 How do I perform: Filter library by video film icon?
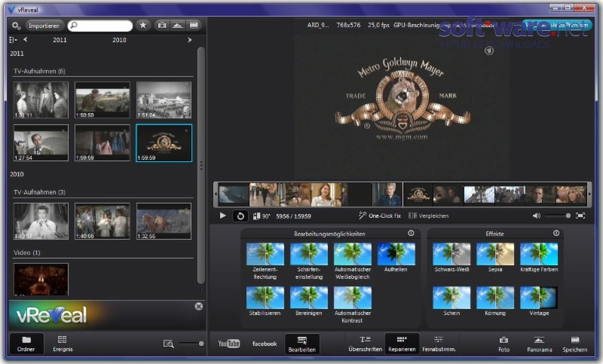(x=194, y=26)
